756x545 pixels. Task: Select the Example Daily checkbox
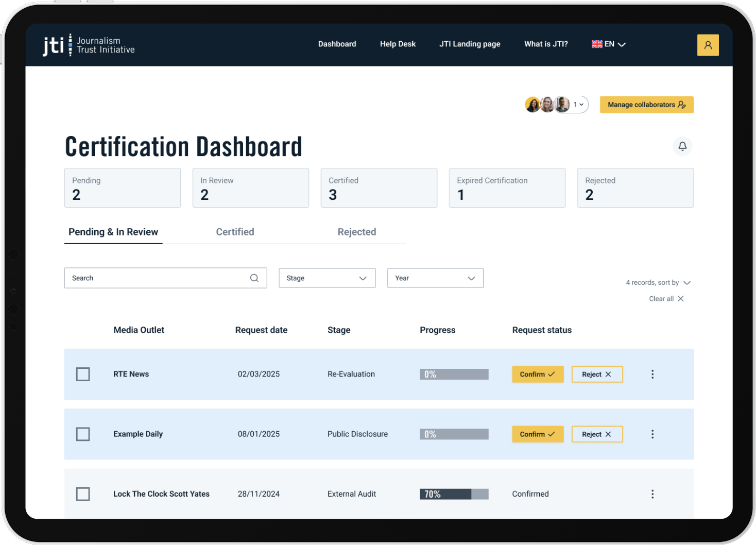click(83, 434)
